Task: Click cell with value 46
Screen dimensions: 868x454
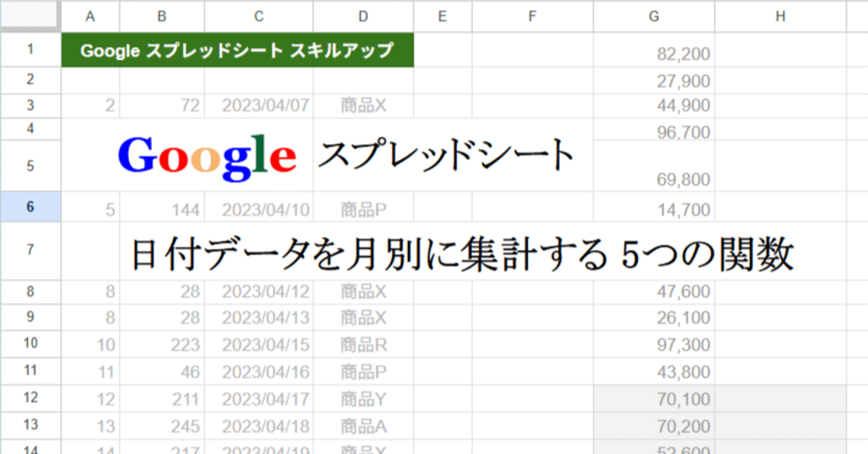Action: click(162, 370)
